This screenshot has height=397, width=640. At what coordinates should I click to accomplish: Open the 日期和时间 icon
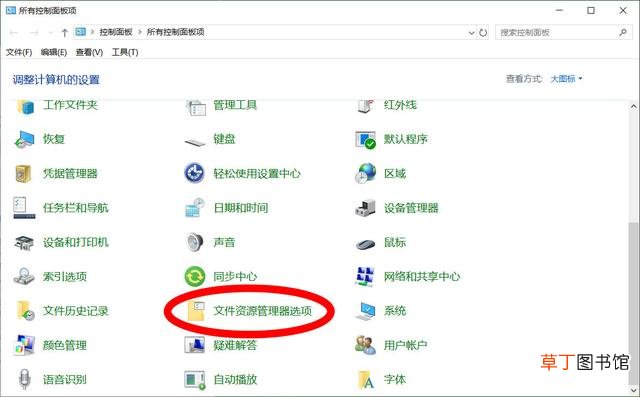195,208
